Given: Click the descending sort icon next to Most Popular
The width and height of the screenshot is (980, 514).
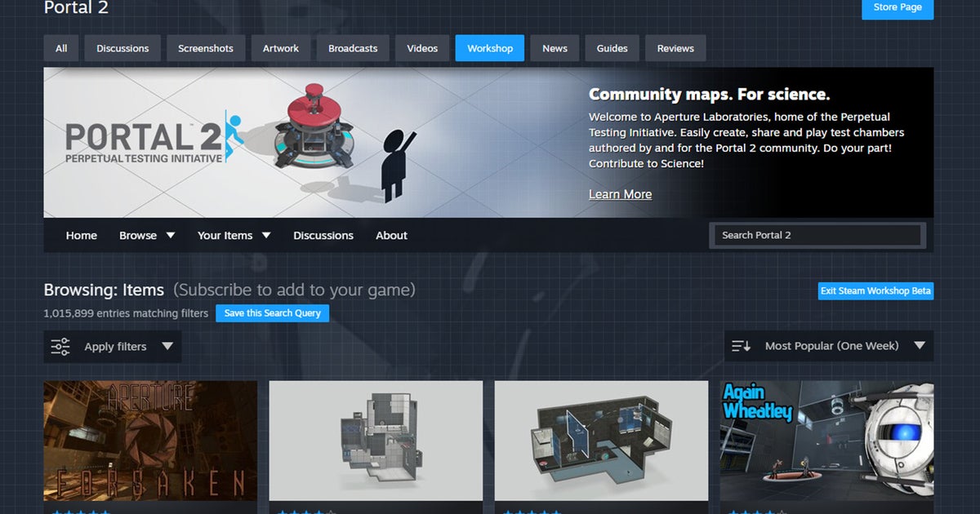Looking at the screenshot, I should [x=742, y=345].
